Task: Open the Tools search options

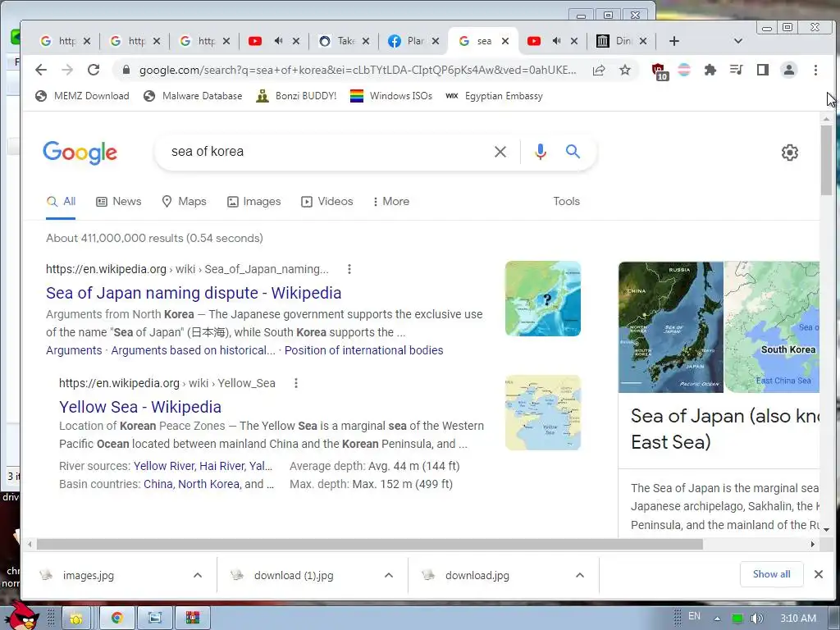Action: (566, 202)
